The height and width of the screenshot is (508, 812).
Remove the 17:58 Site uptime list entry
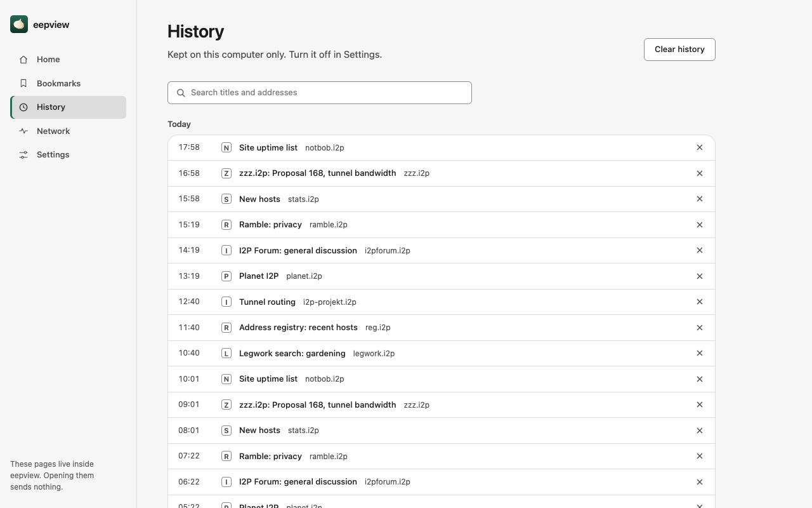click(x=700, y=147)
